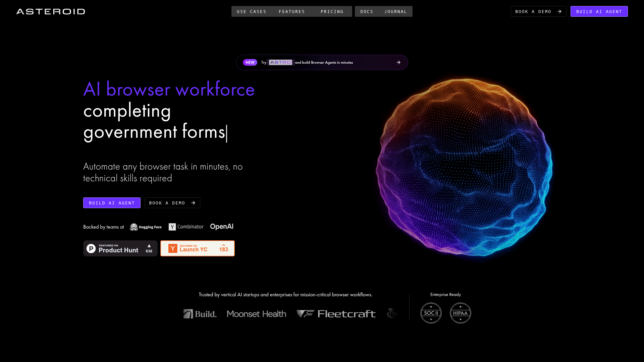Go to the Pricing page

click(x=332, y=12)
